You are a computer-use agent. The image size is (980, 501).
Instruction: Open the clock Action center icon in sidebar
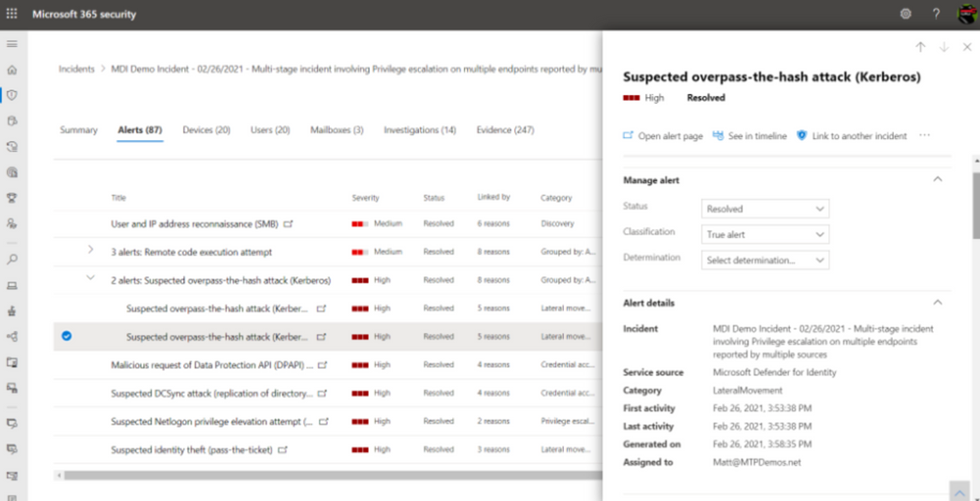[x=12, y=146]
